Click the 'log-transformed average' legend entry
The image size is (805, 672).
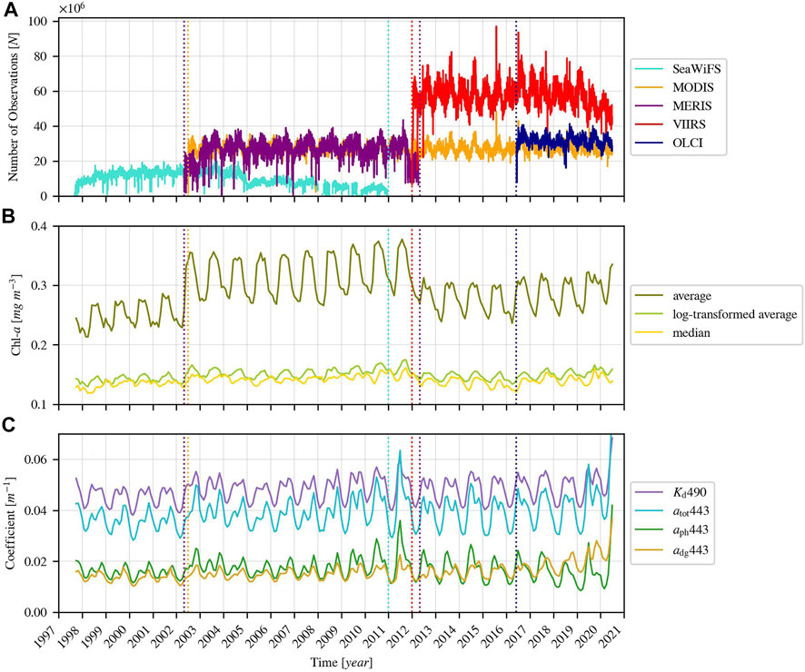pyautogui.click(x=734, y=314)
